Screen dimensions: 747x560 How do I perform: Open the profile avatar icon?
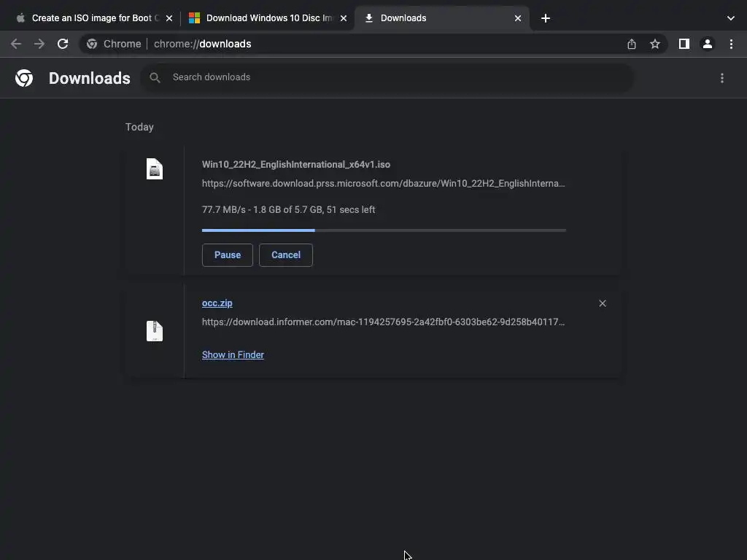[707, 44]
